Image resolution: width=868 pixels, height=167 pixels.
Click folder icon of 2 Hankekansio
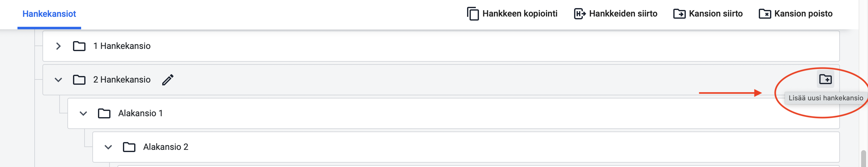(x=79, y=80)
